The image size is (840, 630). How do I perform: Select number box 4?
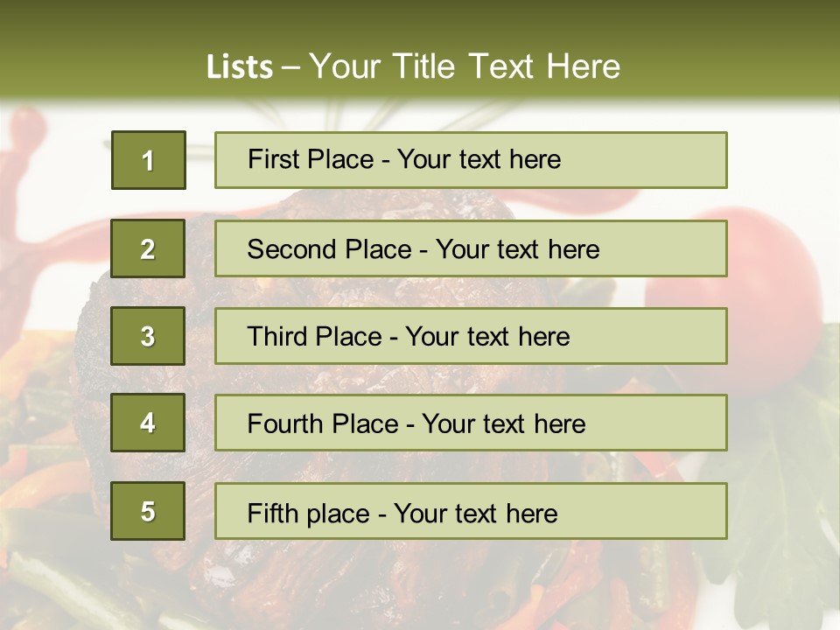148,423
